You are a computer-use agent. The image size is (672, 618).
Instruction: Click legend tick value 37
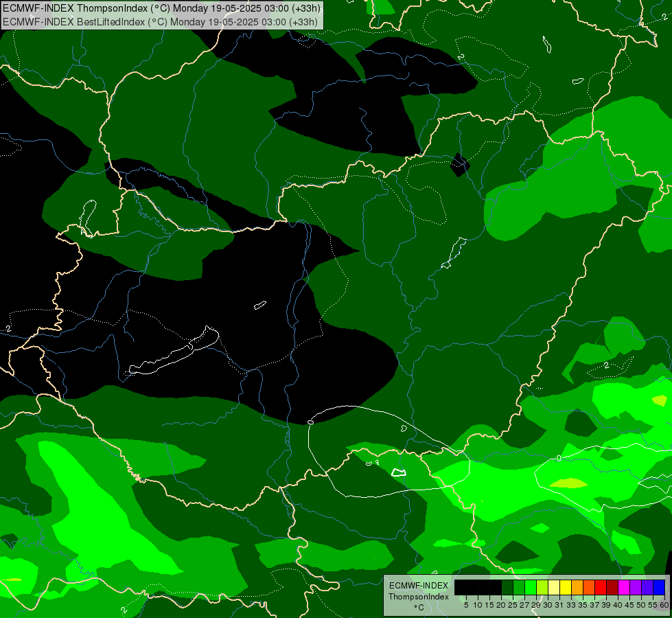pyautogui.click(x=595, y=605)
